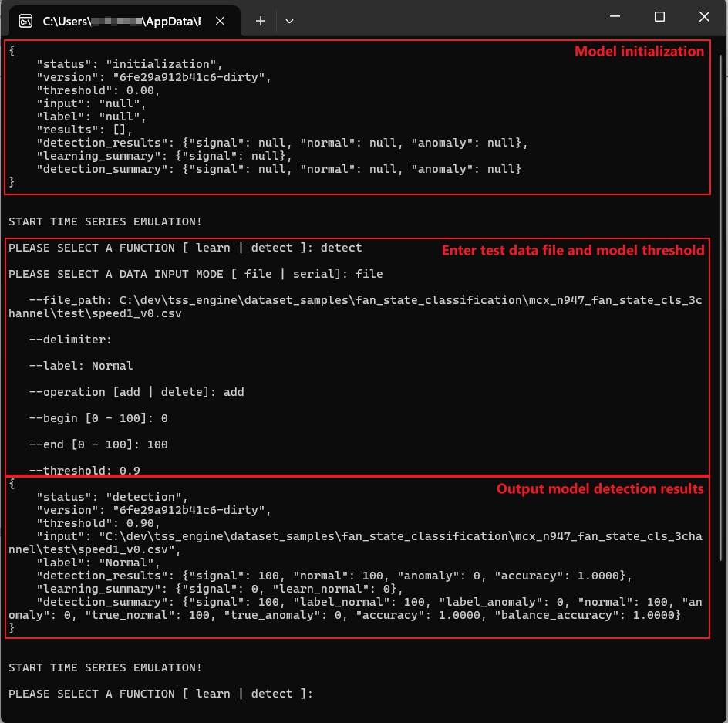This screenshot has width=728, height=723.
Task: Click the "Enter test data file" annotation label
Action: pyautogui.click(x=572, y=250)
